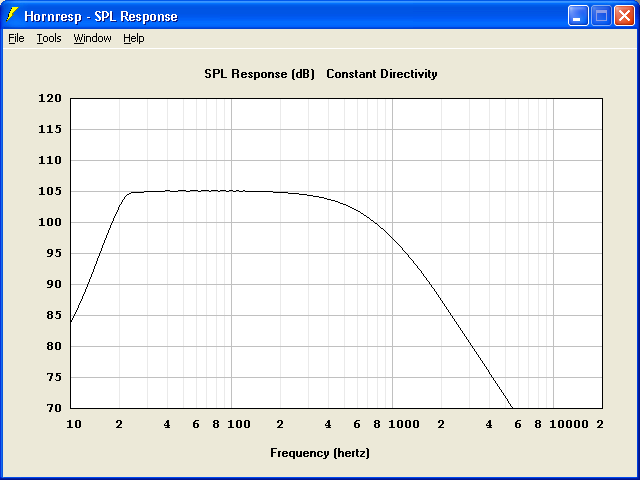Click the 10000 Hz x-axis label
Screen dimensions: 640x480
[x=569, y=424]
